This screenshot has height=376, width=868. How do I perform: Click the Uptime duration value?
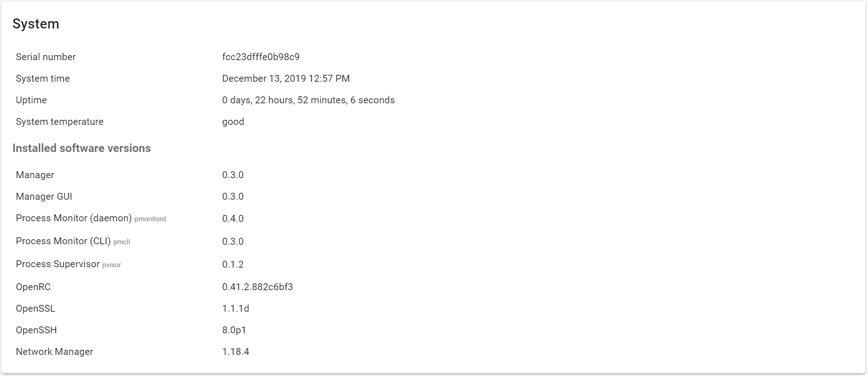[308, 100]
